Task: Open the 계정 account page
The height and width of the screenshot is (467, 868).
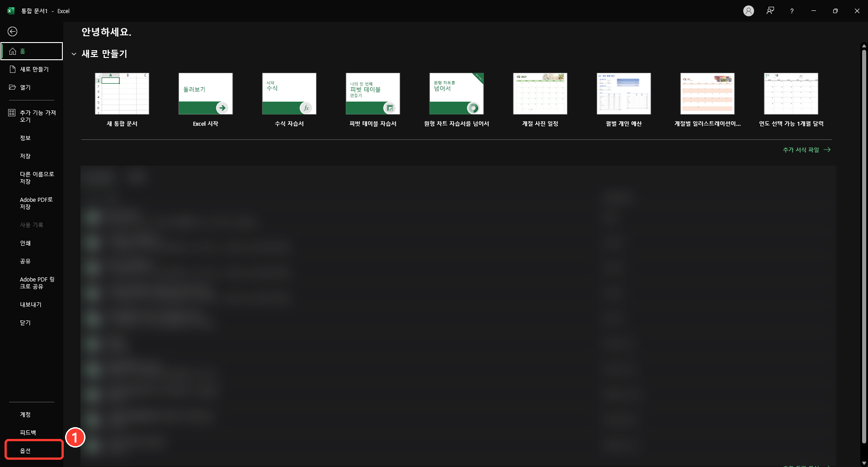Action: pyautogui.click(x=32, y=415)
